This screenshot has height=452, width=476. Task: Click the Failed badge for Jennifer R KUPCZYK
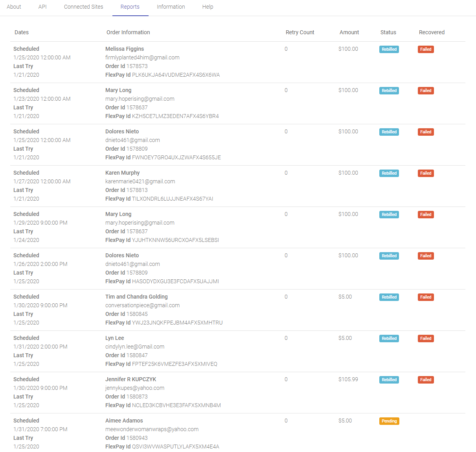(426, 380)
